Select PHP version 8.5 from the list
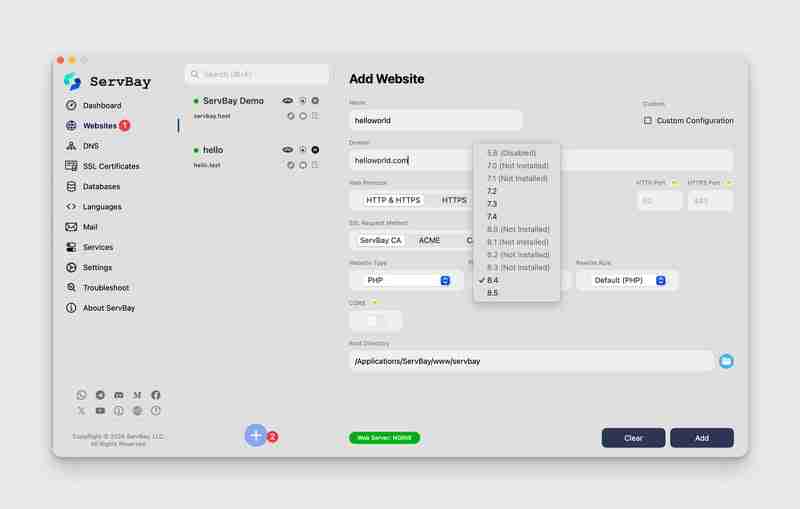 (492, 293)
